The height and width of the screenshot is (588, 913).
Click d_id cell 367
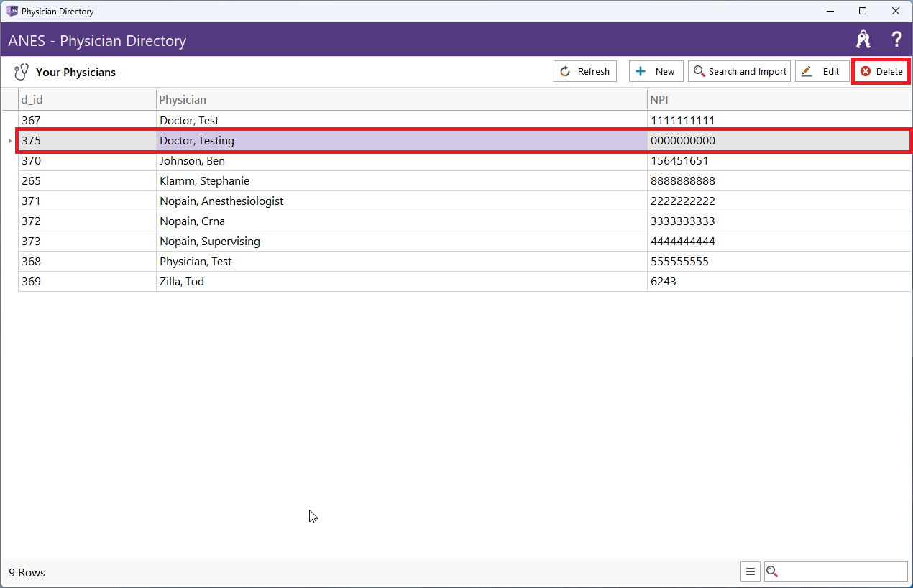point(87,121)
